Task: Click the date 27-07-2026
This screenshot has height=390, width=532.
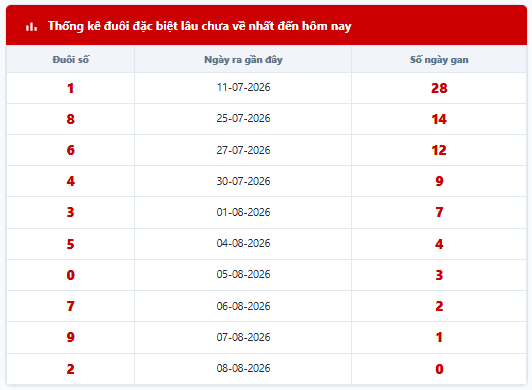Action: [243, 150]
